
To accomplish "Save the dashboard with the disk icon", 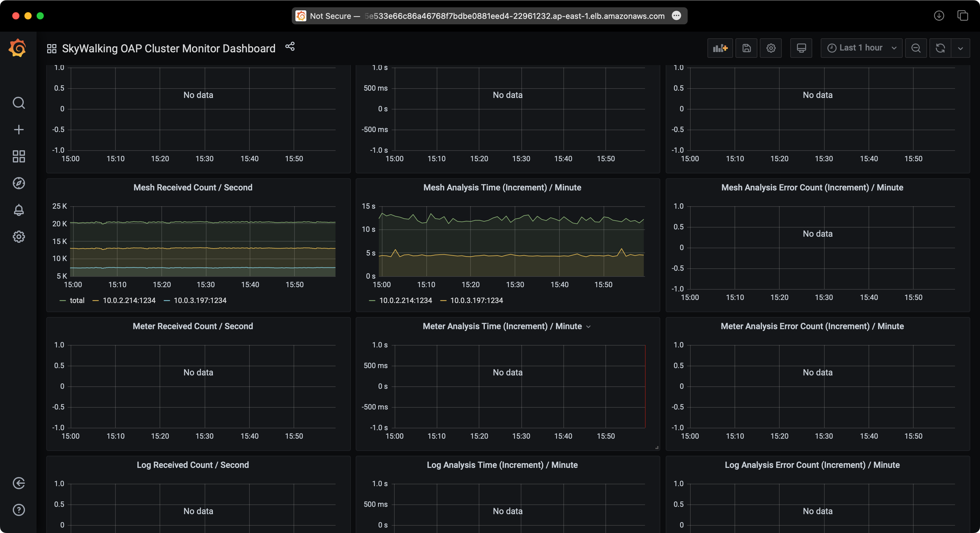I will pos(746,48).
